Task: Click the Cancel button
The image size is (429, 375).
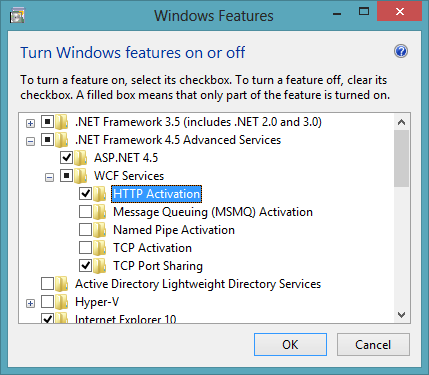Action: [373, 345]
